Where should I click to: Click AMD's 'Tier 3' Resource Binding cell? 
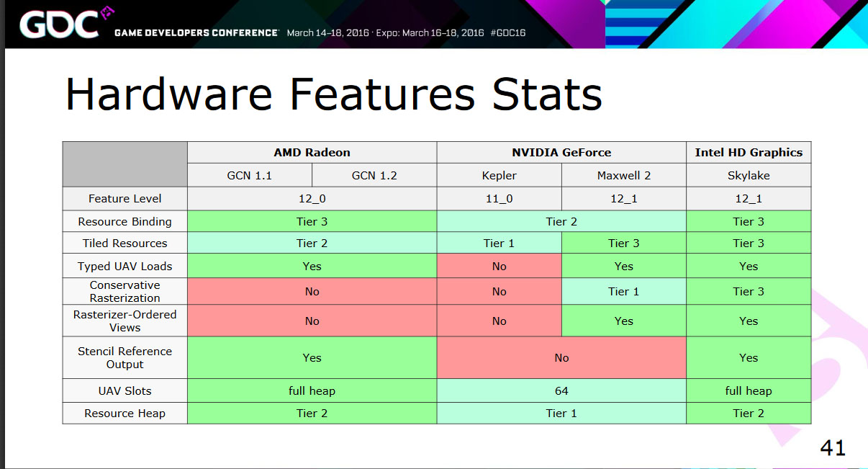click(312, 221)
